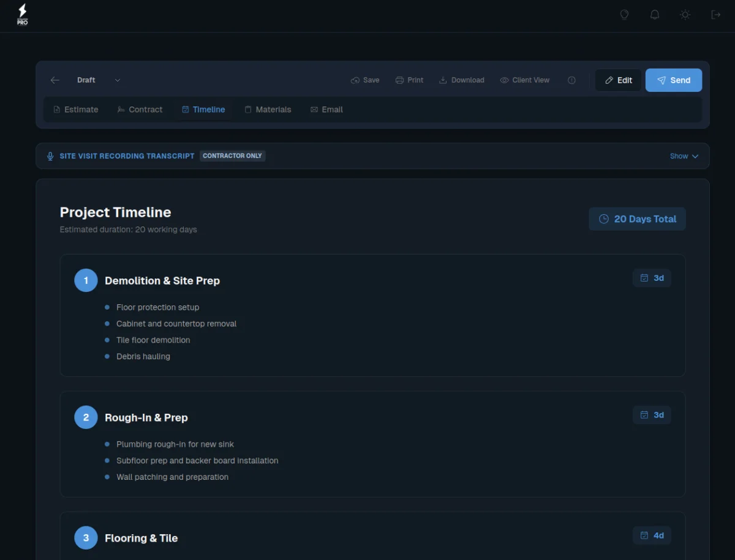Click the lightbulb tips icon
Viewport: 735px width, 560px height.
click(624, 14)
